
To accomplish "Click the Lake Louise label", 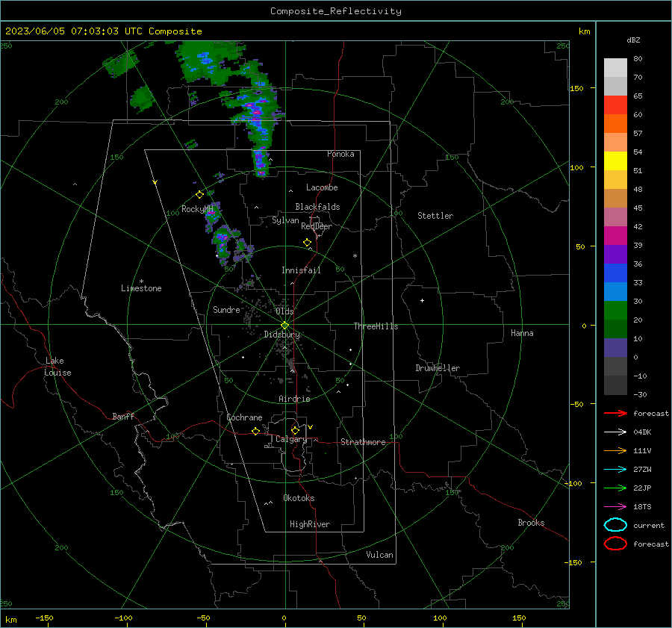I will [57, 367].
